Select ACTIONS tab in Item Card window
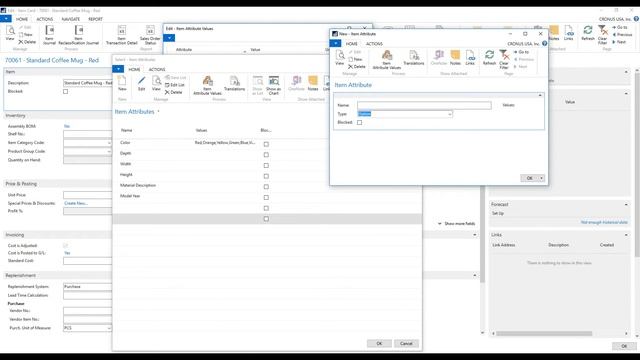This screenshot has width=640, height=360. (44, 19)
